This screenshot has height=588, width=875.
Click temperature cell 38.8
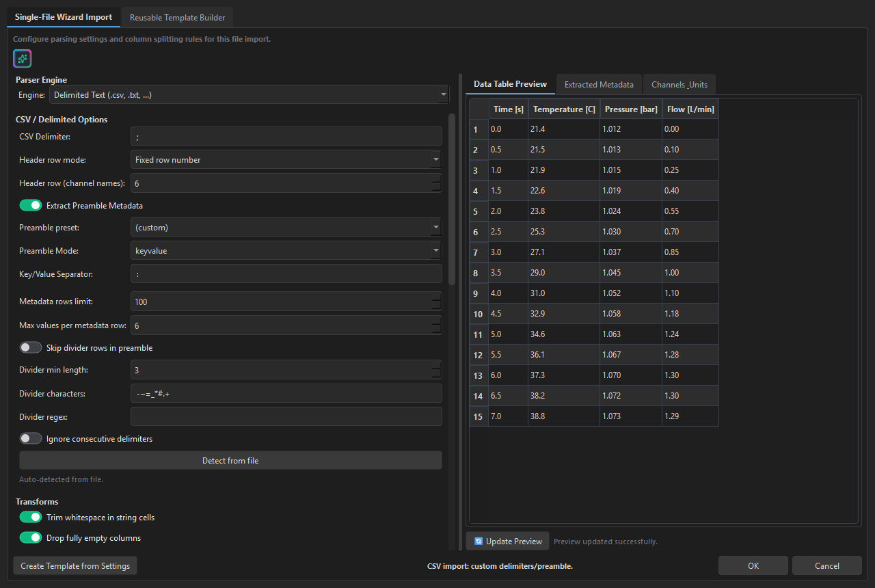[x=564, y=416]
